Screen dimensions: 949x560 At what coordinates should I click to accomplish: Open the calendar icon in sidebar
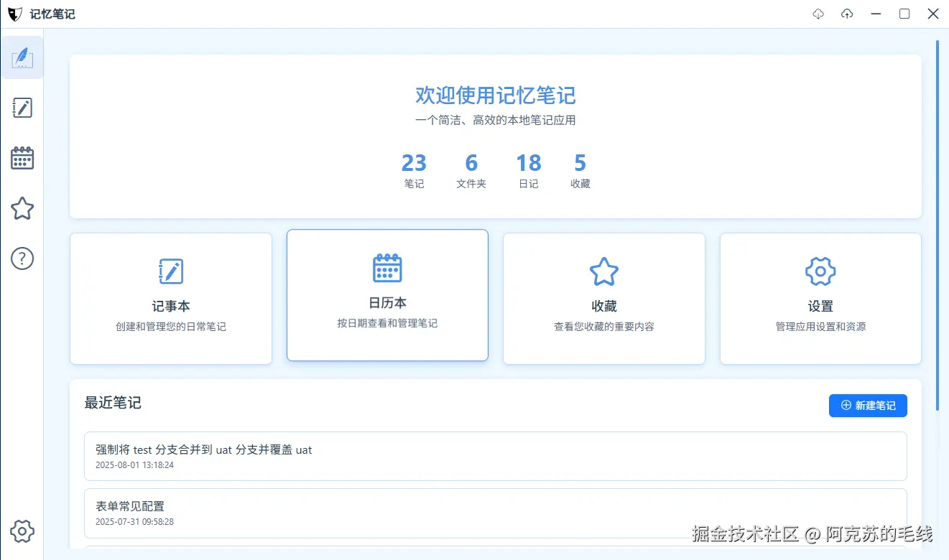22,158
